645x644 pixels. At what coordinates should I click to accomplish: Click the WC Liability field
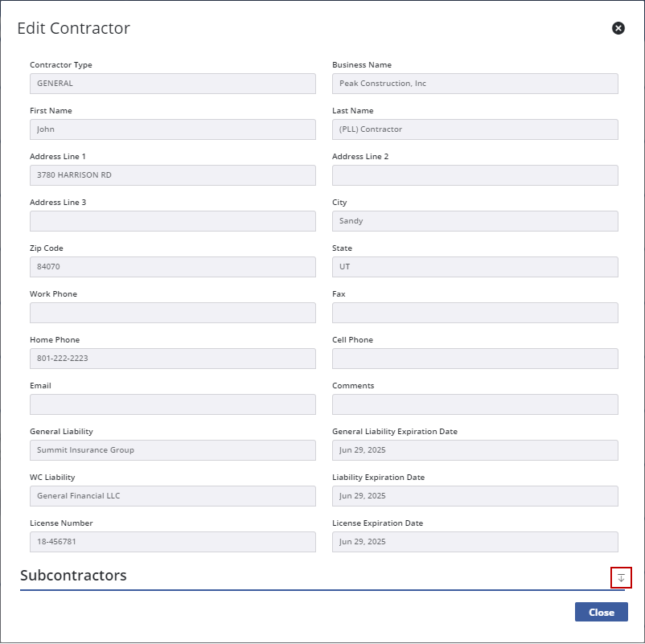pyautogui.click(x=172, y=496)
